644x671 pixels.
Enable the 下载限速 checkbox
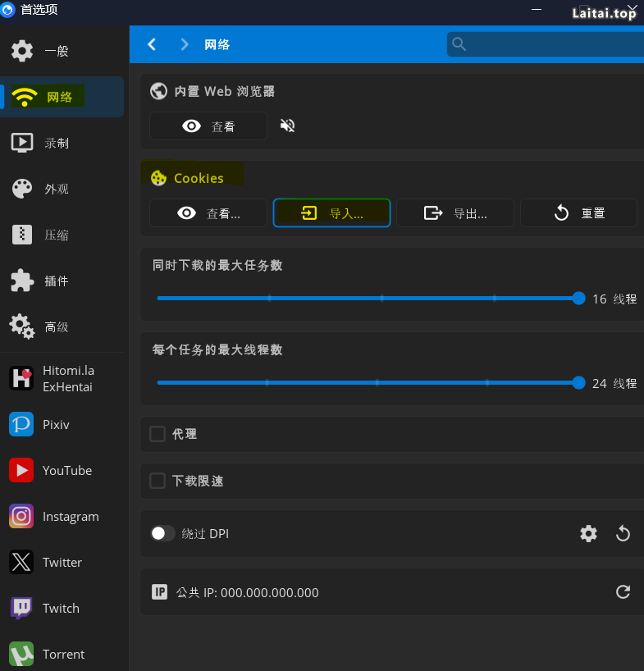point(158,481)
